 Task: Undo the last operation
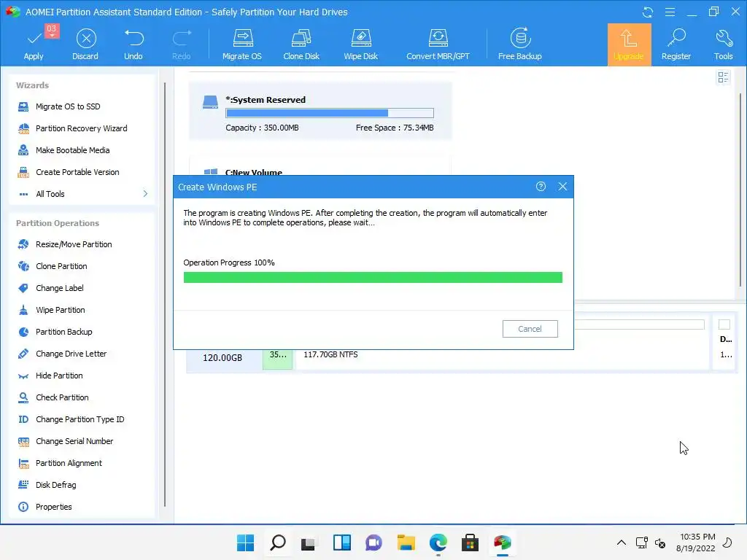click(x=133, y=44)
